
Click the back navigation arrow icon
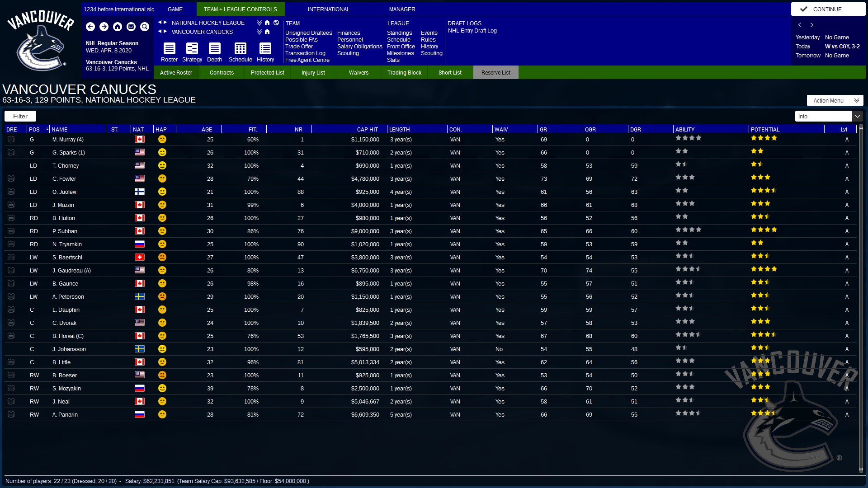tap(90, 27)
